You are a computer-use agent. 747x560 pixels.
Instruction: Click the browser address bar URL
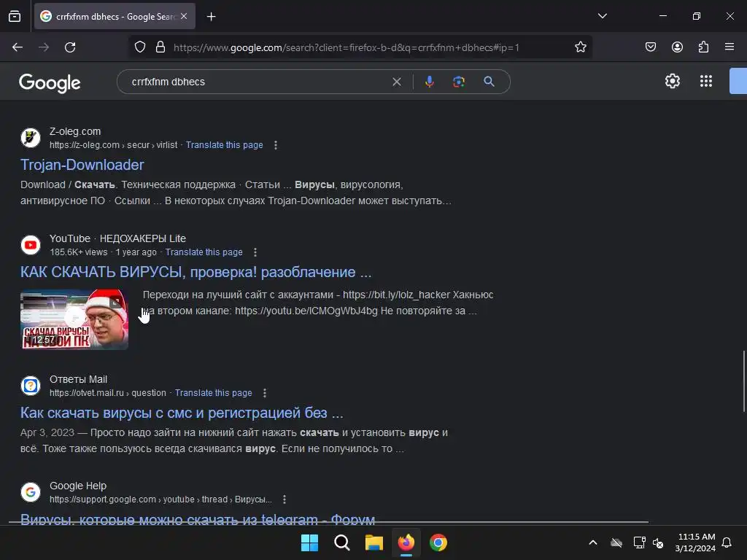(347, 47)
